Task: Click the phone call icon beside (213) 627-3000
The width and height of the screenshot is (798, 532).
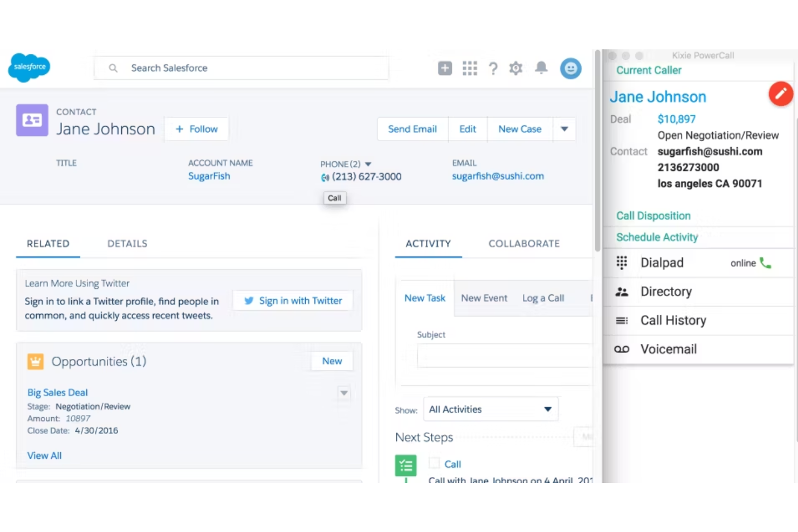Action: click(325, 177)
